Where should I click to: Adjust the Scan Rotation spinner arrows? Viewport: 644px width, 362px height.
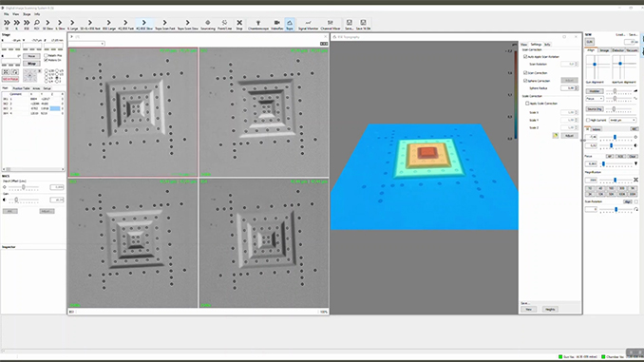(x=577, y=64)
